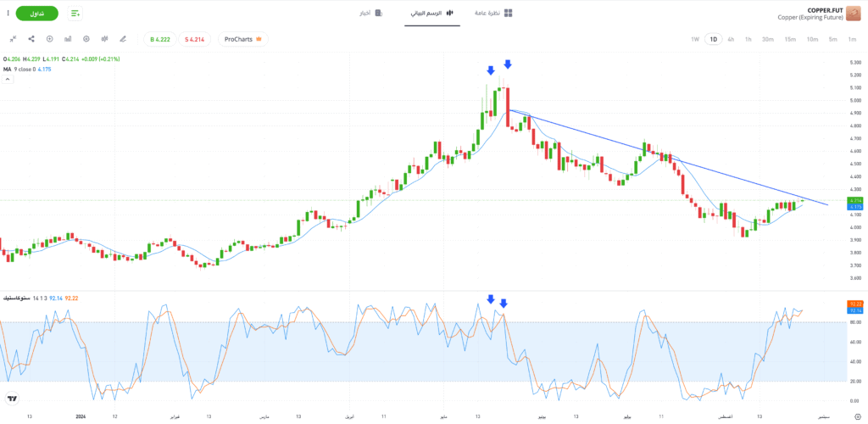
Task: Open chart settings circular icon in toolbar
Action: 86,39
